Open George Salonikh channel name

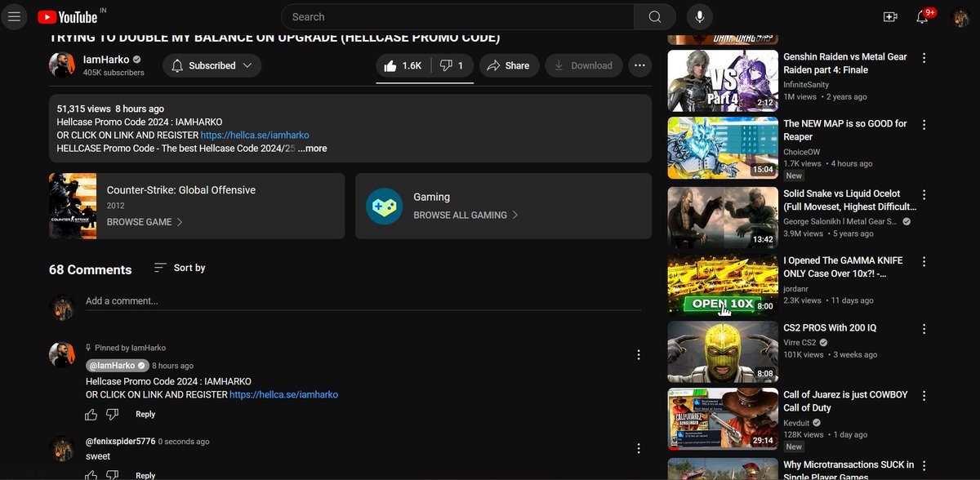(840, 222)
